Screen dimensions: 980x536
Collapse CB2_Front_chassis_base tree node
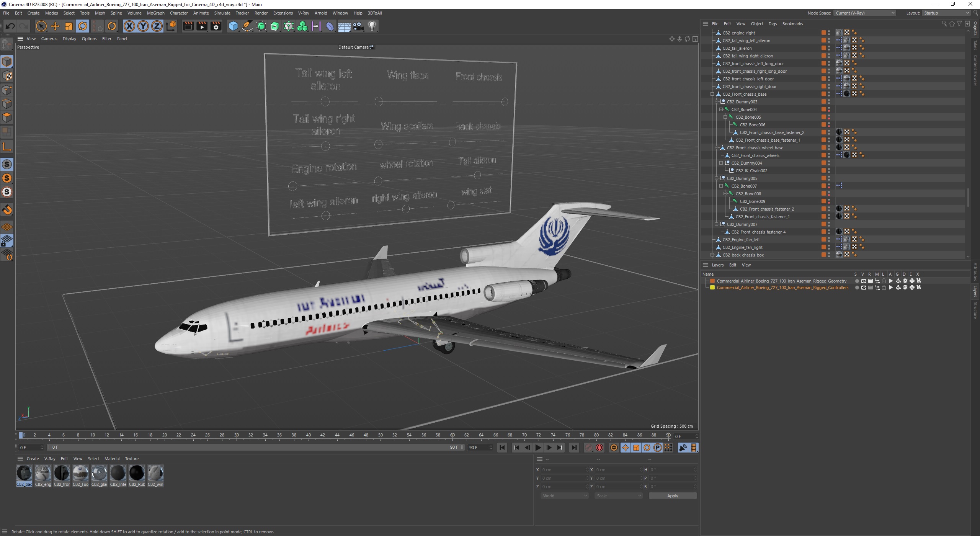coord(712,94)
